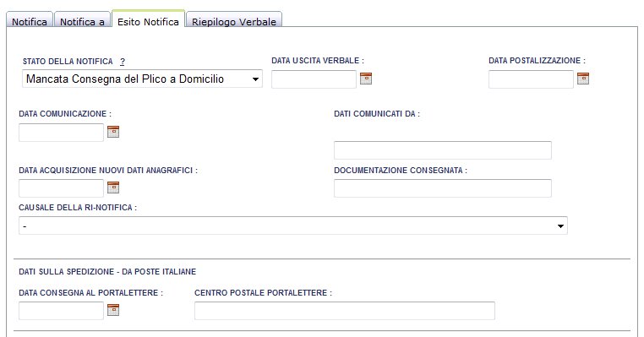Image resolution: width=644 pixels, height=337 pixels.
Task: Focus the Data Consegna al Portalettere field
Action: click(61, 311)
